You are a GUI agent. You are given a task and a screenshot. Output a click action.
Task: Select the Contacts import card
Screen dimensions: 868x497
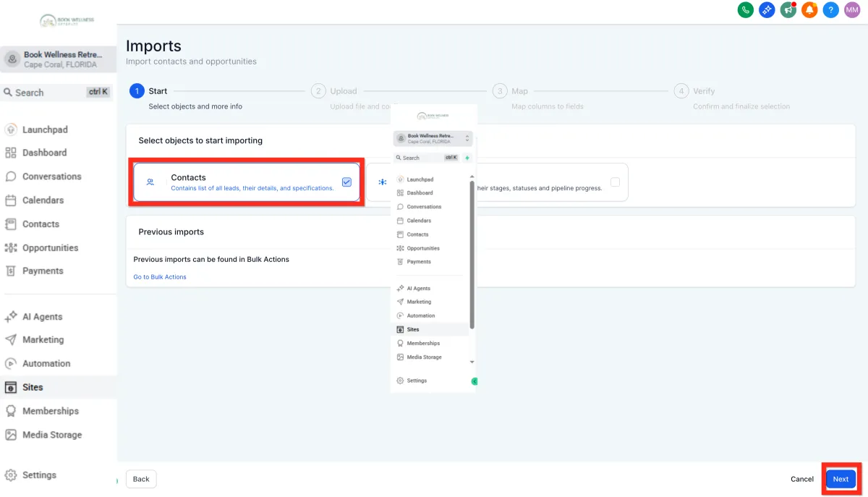pos(247,182)
